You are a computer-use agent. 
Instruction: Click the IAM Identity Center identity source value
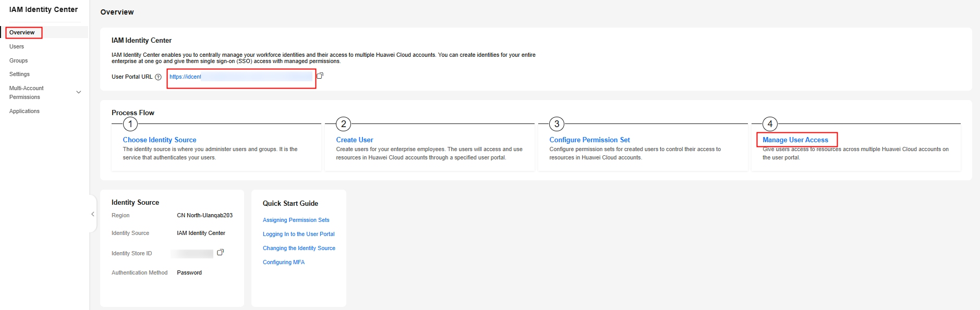point(201,233)
